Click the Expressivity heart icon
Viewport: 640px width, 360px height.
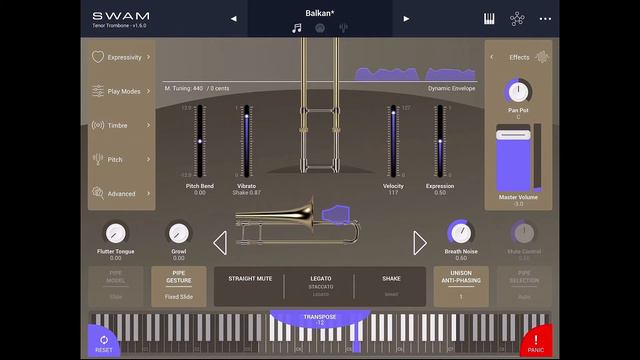pos(98,57)
